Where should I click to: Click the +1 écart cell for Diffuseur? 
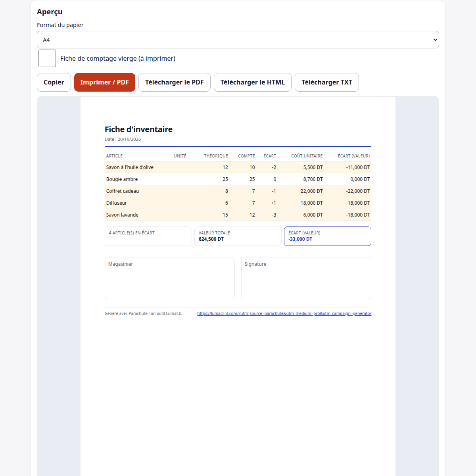click(x=273, y=203)
